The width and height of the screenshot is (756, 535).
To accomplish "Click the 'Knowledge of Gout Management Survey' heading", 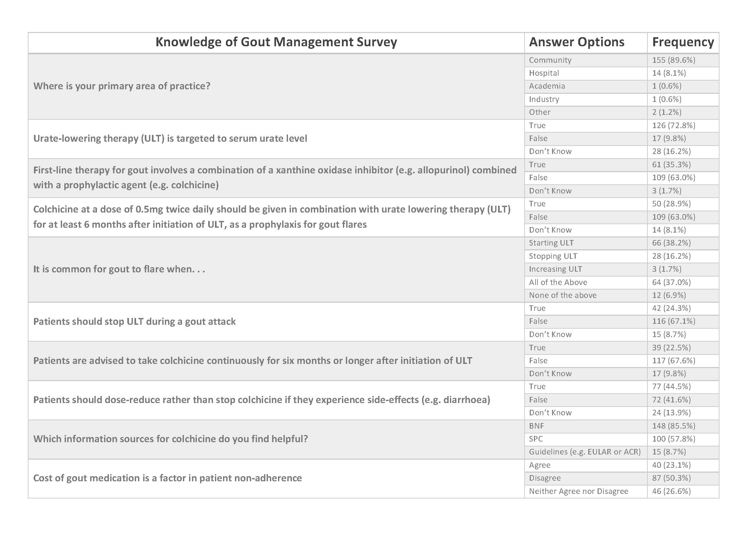I will (x=276, y=42).
